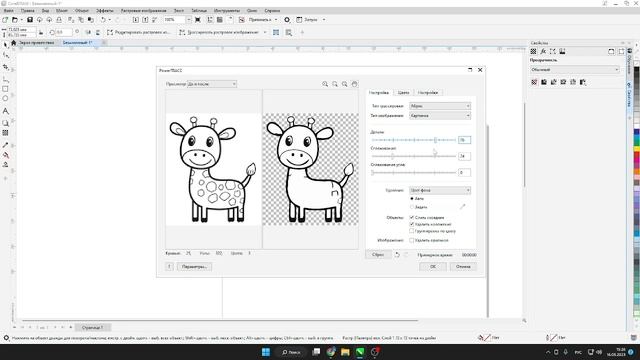Screen dimensions: 640x360
Task: Open the trace type Абрис dropdown
Action: pyautogui.click(x=440, y=106)
